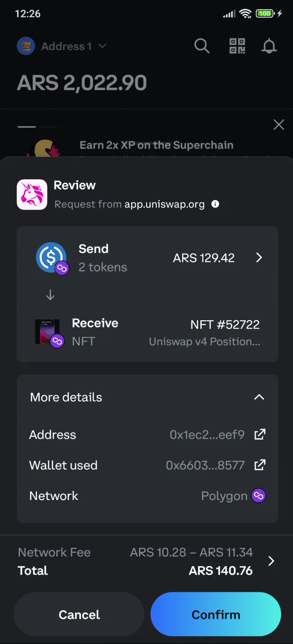Image resolution: width=293 pixels, height=644 pixels.
Task: Open external link for Wallet used
Action: point(260,465)
